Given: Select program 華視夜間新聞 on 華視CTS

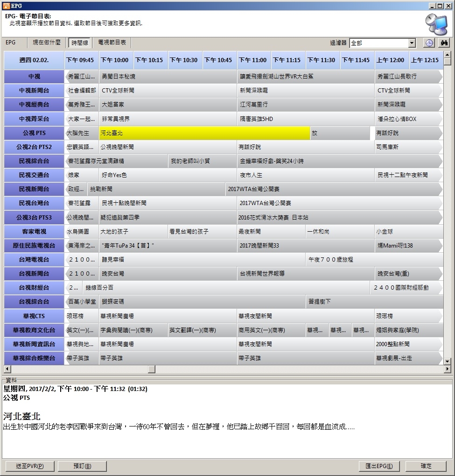Looking at the screenshot, I should (306, 316).
